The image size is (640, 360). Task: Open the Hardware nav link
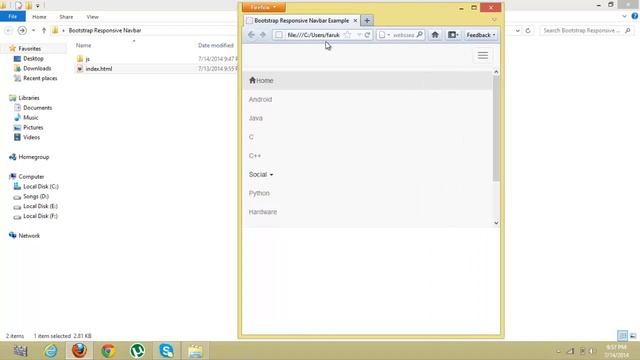click(263, 212)
